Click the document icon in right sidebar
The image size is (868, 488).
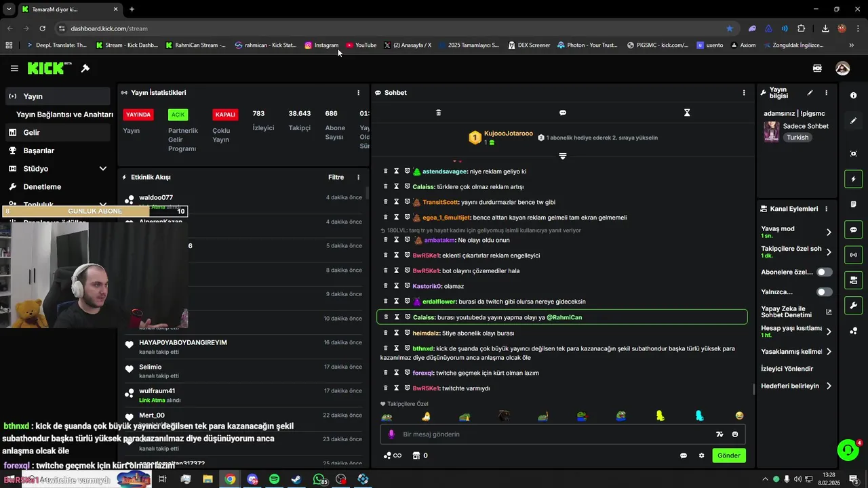[854, 204]
